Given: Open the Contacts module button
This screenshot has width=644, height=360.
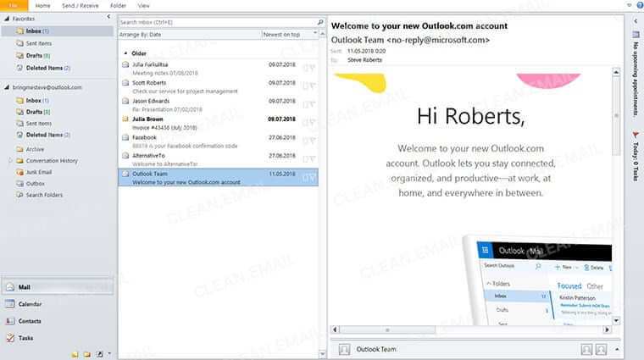Looking at the screenshot, I should [x=58, y=321].
